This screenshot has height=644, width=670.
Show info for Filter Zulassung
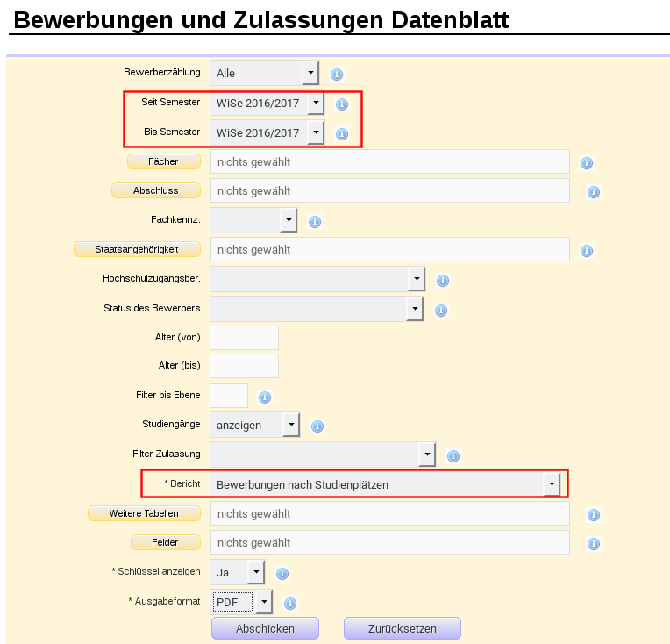453,455
